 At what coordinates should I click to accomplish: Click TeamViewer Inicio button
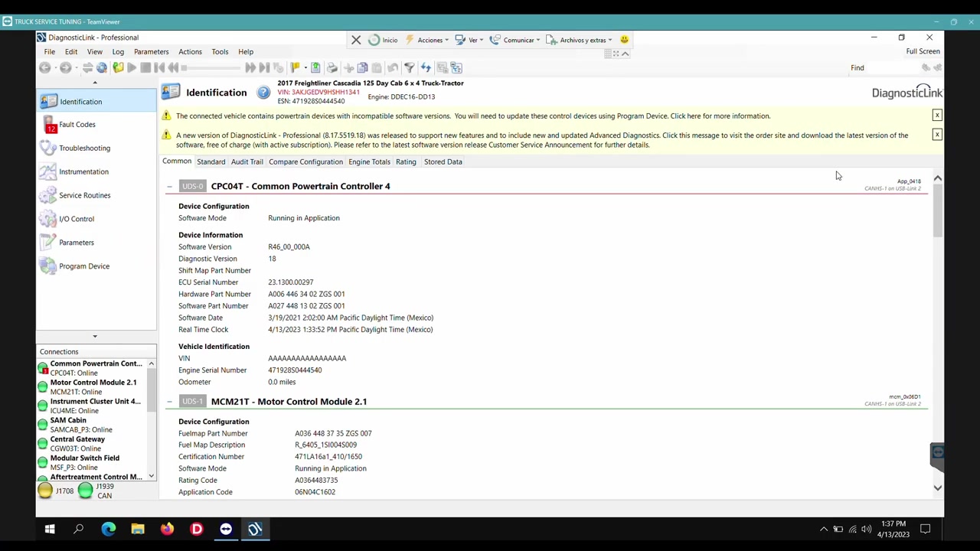pos(383,40)
